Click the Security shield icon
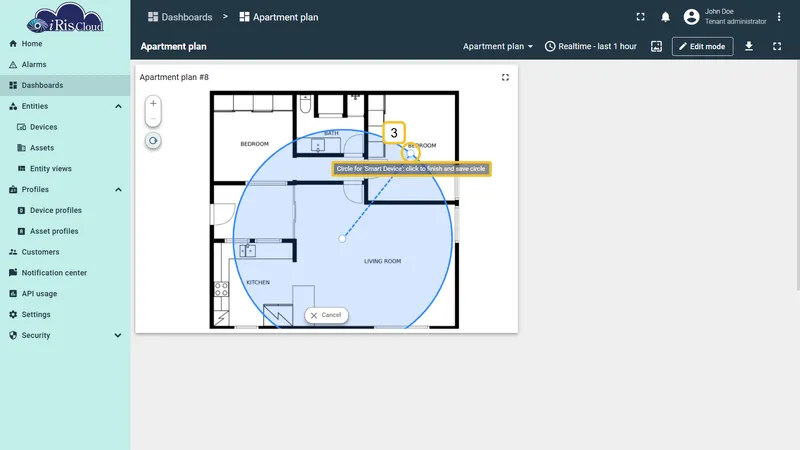 13,335
